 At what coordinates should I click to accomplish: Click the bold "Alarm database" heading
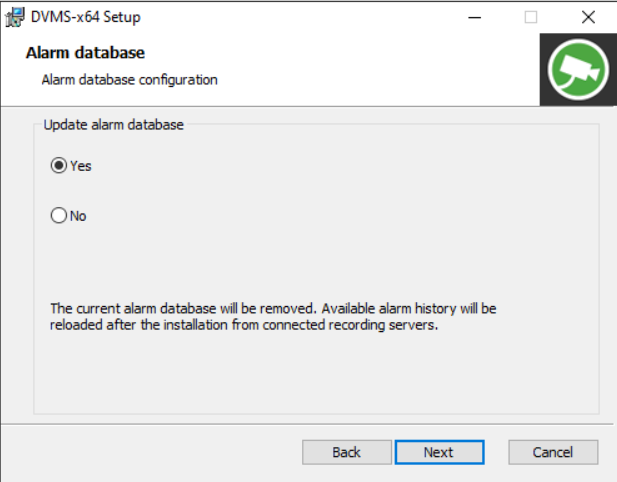86,52
